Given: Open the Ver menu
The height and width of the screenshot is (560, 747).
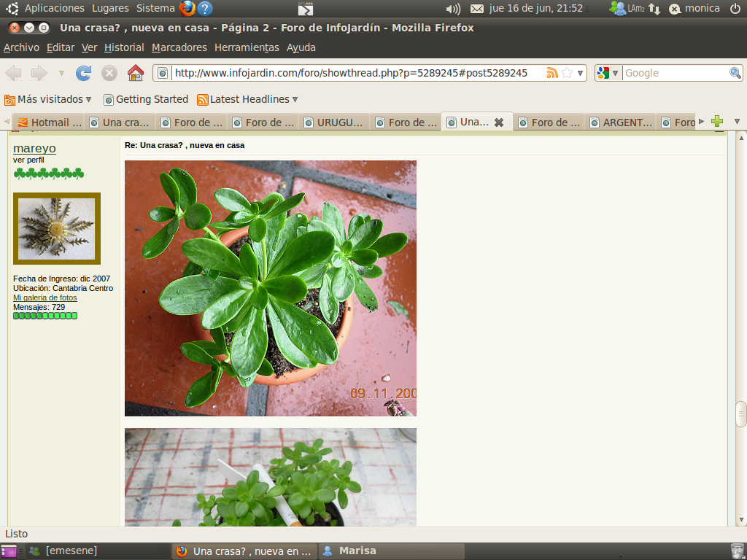Looking at the screenshot, I should point(89,47).
